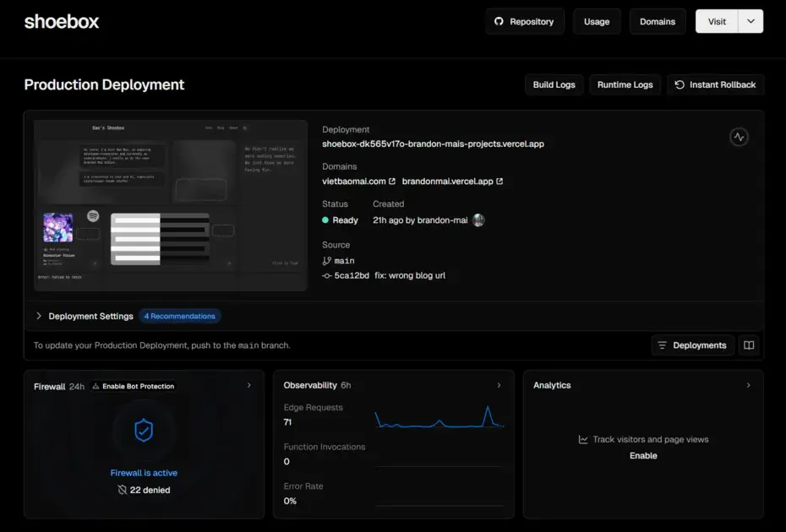Image resolution: width=786 pixels, height=532 pixels.
Task: Enable Bot Protection in the Firewall card
Action: click(x=138, y=386)
